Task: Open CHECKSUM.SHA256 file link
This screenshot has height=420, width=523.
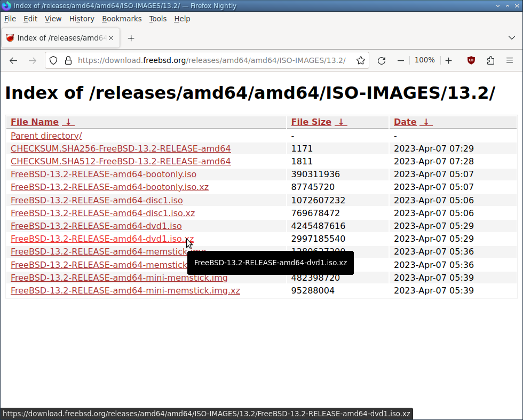Action: 121,148
